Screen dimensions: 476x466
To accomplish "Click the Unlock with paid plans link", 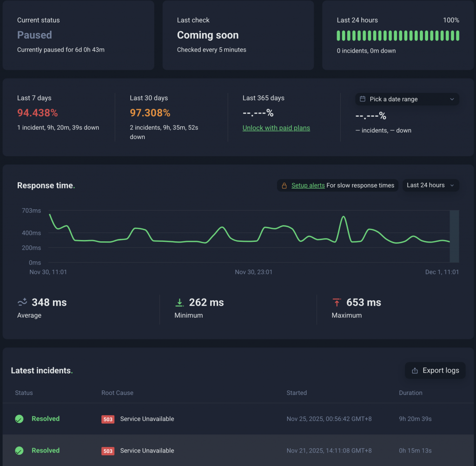I will tap(276, 127).
